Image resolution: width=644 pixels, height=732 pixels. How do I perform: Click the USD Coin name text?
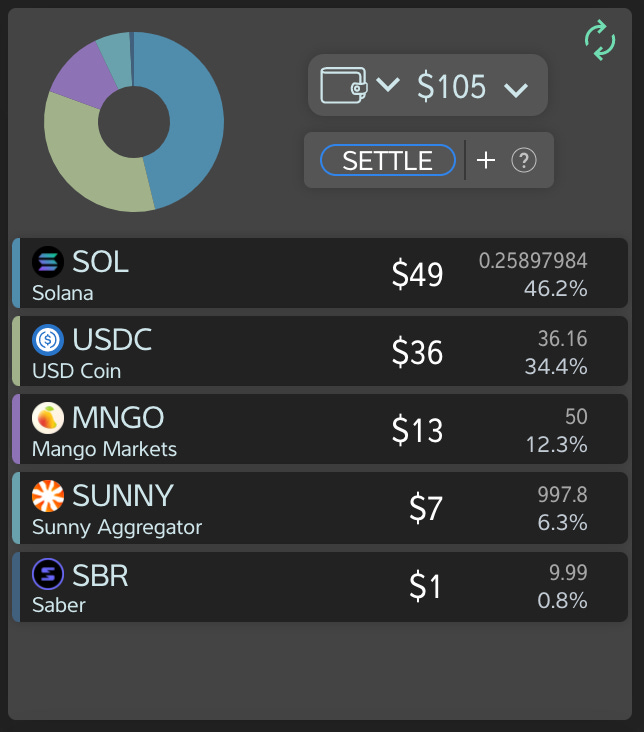click(x=77, y=372)
